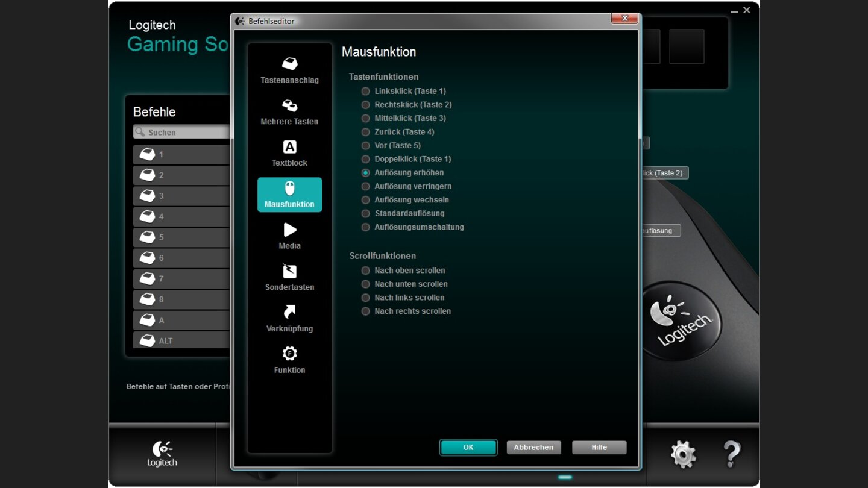Viewport: 868px width, 488px height.
Task: Choose the Textblock icon in sidebar
Action: [x=289, y=147]
